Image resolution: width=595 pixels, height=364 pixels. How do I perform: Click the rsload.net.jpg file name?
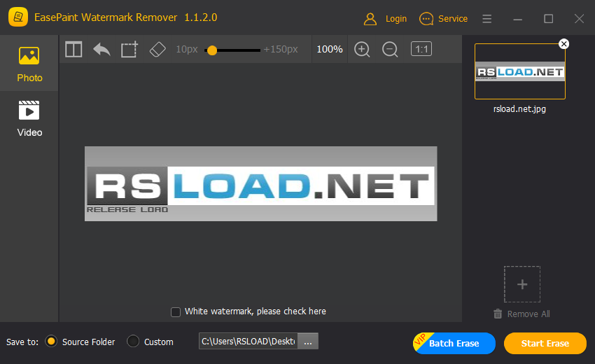519,109
